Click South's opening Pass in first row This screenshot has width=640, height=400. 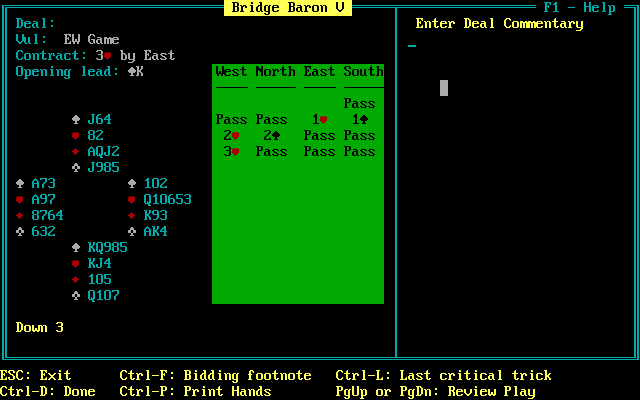[359, 104]
